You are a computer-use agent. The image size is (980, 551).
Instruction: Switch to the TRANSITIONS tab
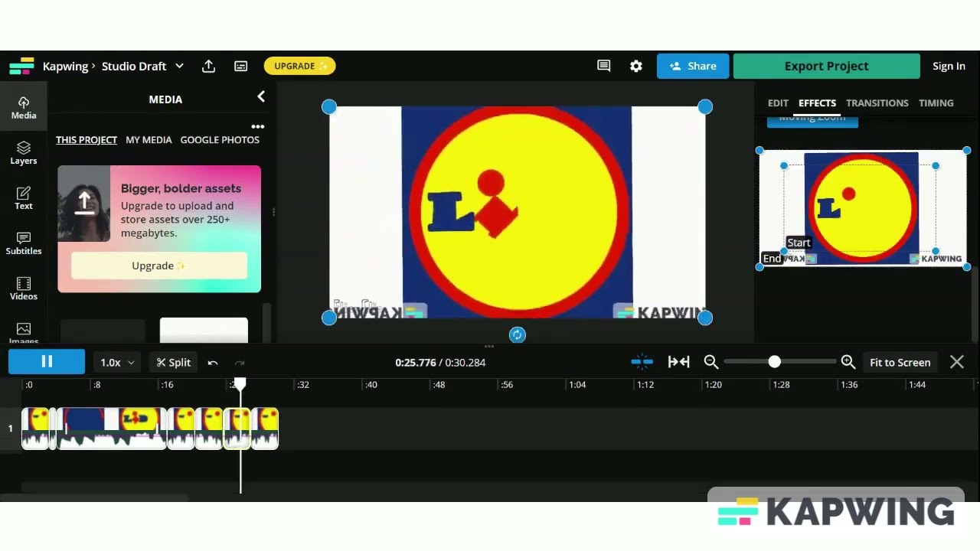[877, 103]
